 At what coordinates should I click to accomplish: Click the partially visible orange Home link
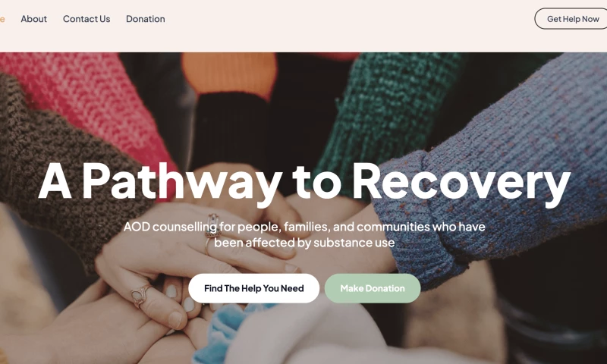click(x=2, y=18)
